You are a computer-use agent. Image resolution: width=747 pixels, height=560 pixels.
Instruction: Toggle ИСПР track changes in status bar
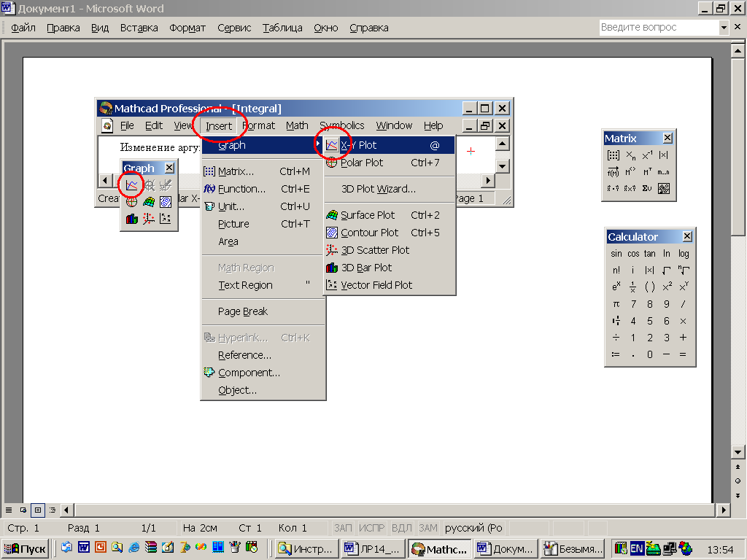(371, 528)
